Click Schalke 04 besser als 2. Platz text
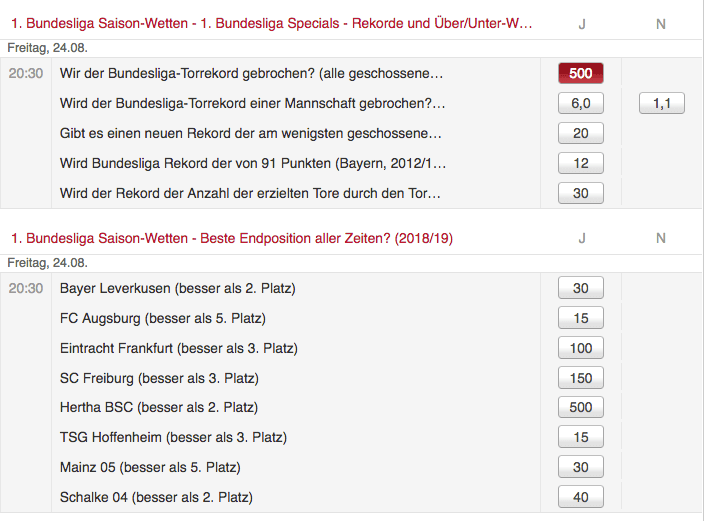704x521 pixels. [156, 497]
